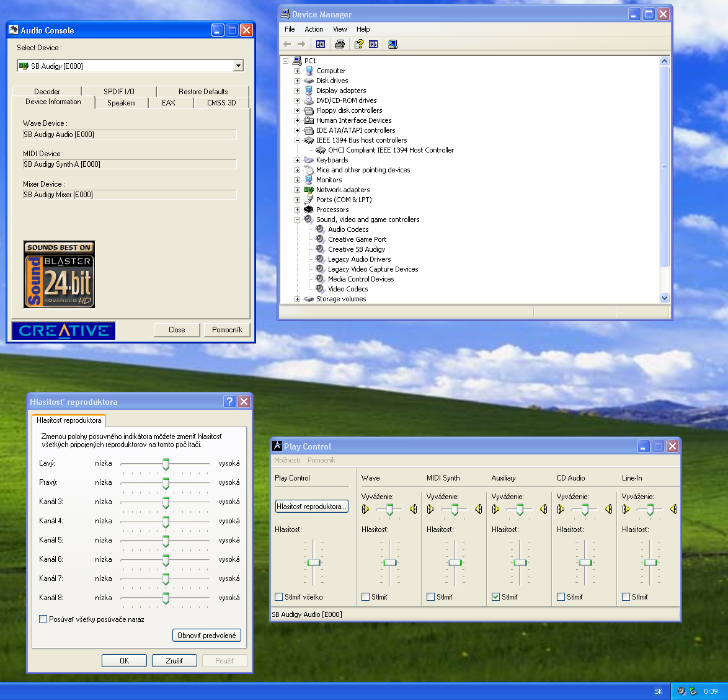The width and height of the screenshot is (728, 700).
Task: Switch to the EAX tab in Audio Console
Action: [x=169, y=103]
